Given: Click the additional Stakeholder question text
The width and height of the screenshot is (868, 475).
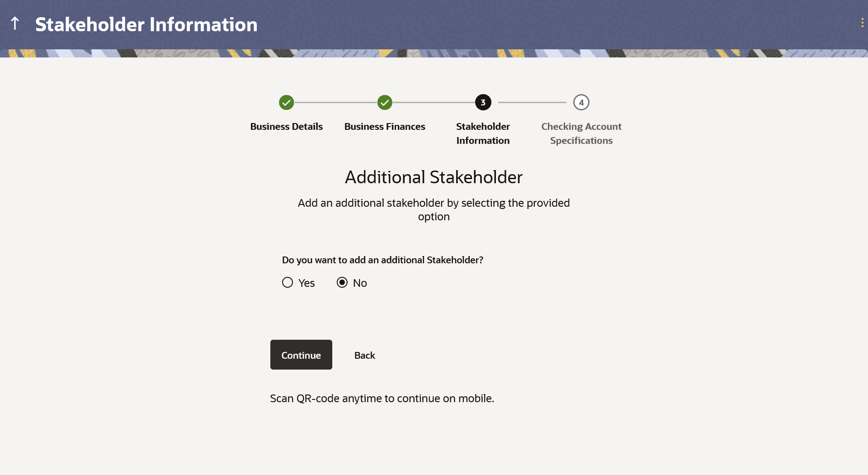Looking at the screenshot, I should (x=382, y=260).
